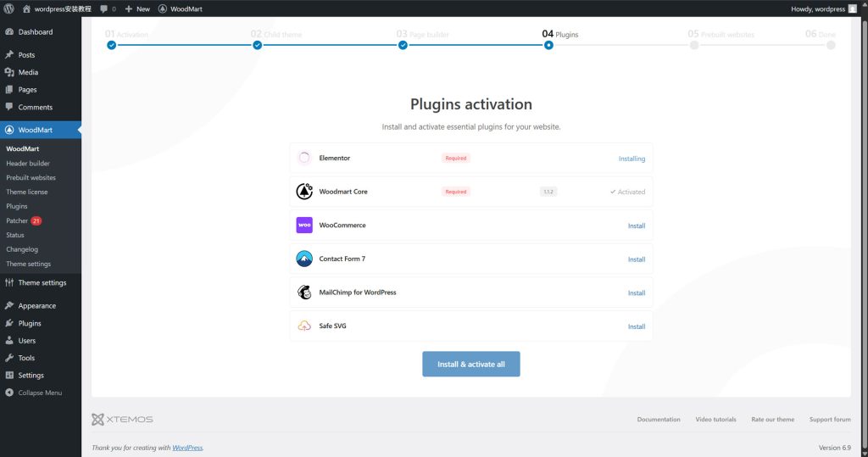The image size is (868, 457).
Task: Open the Documentation footer link
Action: (658, 419)
